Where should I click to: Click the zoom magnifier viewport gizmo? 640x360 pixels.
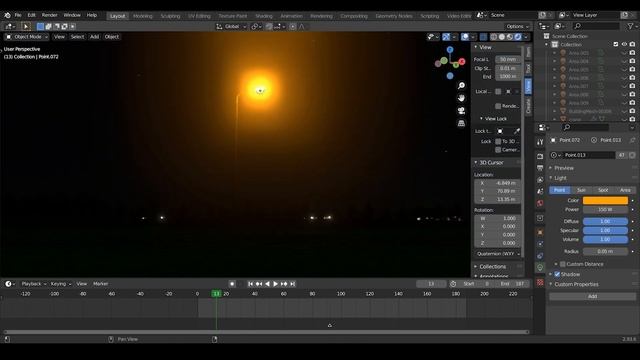pos(461,85)
